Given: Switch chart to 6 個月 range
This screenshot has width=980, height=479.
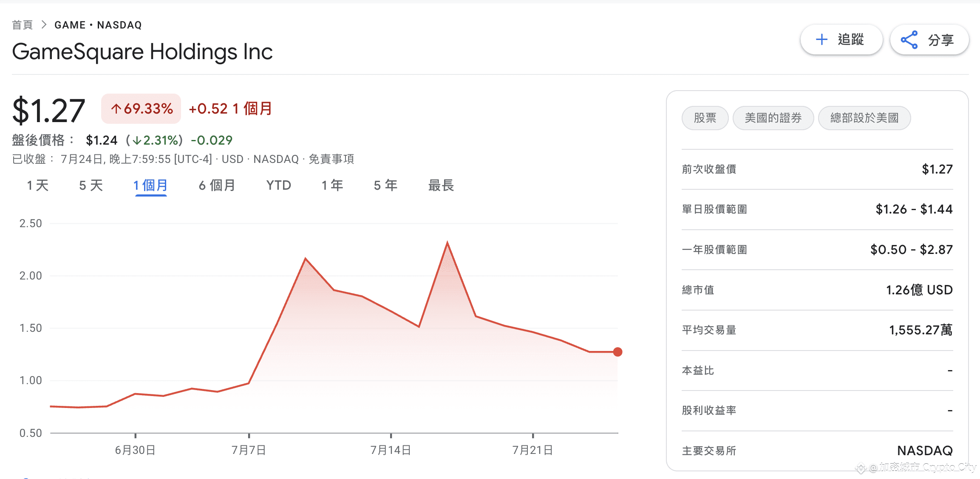Looking at the screenshot, I should (x=217, y=185).
